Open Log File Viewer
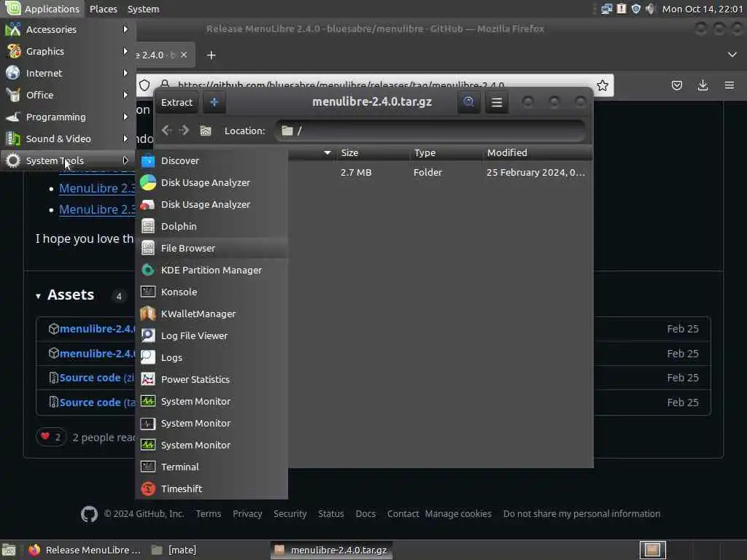 click(212, 336)
